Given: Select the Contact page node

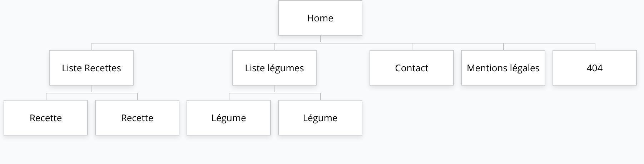Looking at the screenshot, I should (x=411, y=68).
